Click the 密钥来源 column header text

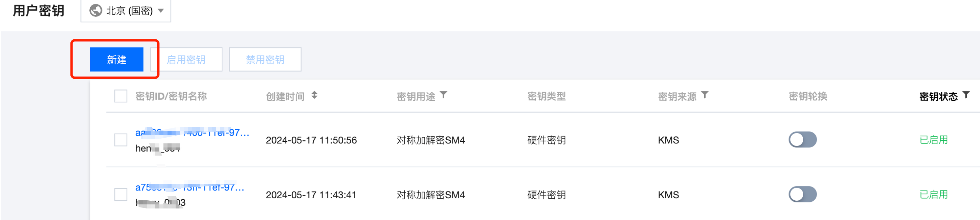pyautogui.click(x=677, y=97)
